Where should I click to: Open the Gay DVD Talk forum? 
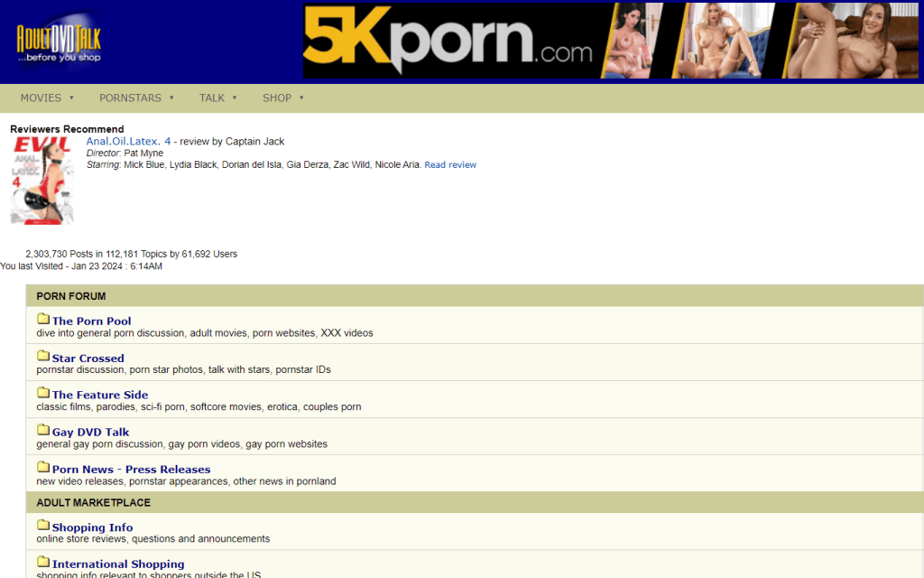tap(90, 432)
